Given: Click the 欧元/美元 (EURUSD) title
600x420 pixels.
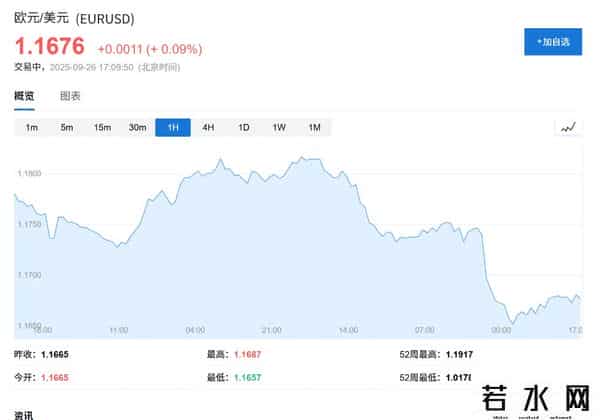Looking at the screenshot, I should [75, 19].
